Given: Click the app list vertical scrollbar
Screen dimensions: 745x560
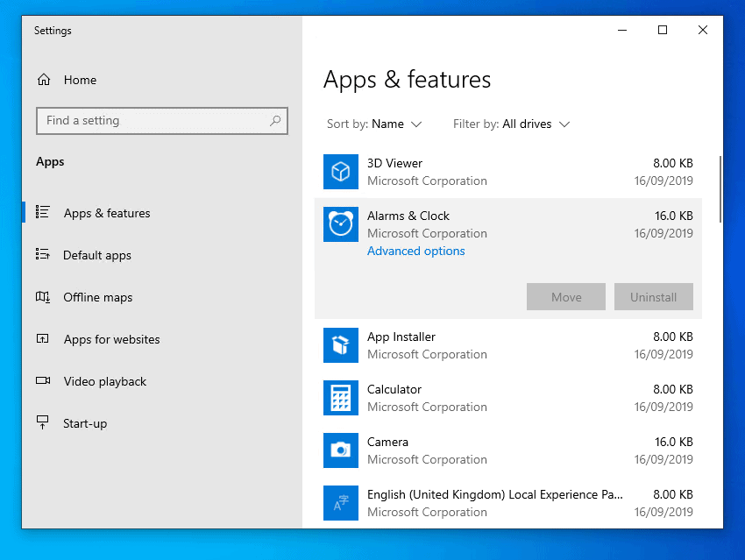Looking at the screenshot, I should 720,188.
